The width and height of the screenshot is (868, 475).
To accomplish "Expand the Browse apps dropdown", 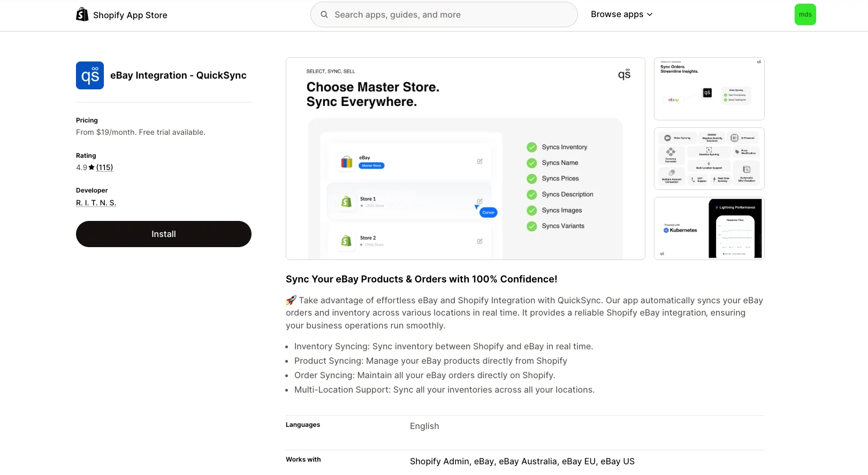I will [622, 14].
